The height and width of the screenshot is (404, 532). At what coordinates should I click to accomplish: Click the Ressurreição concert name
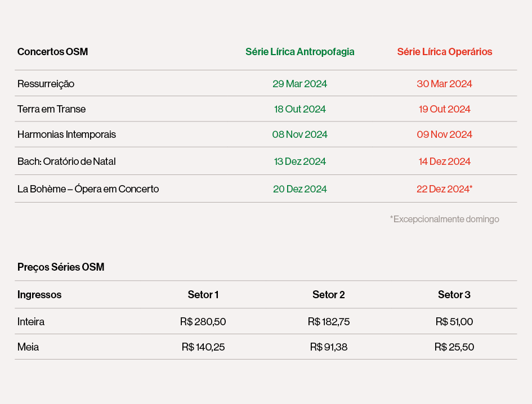pyautogui.click(x=46, y=84)
